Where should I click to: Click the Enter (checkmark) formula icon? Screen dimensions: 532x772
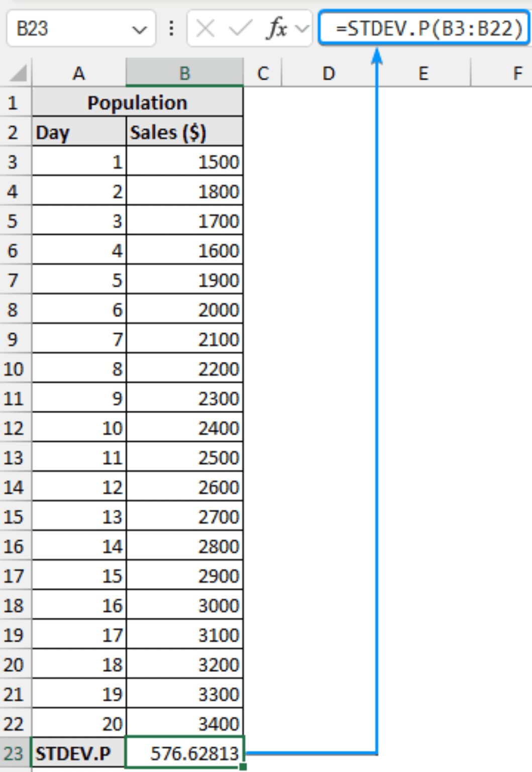tap(239, 28)
